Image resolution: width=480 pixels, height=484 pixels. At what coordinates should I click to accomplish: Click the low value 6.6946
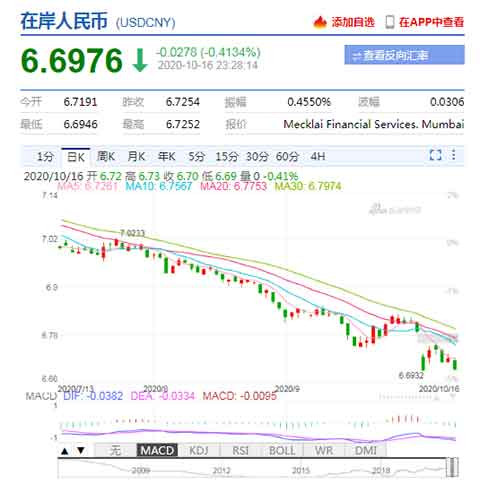tap(80, 124)
